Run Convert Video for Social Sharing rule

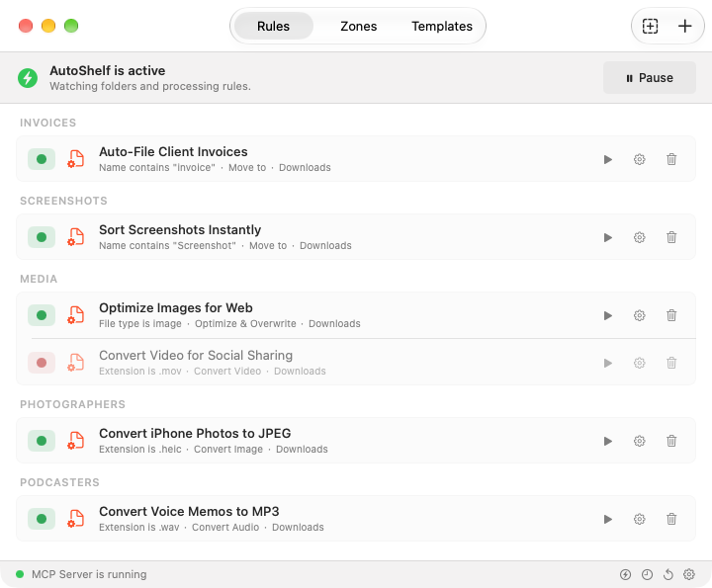pos(607,363)
